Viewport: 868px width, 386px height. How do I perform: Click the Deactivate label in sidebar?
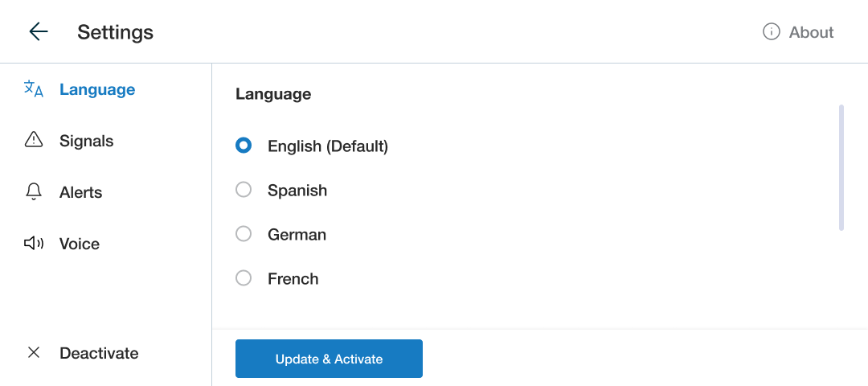tap(99, 353)
